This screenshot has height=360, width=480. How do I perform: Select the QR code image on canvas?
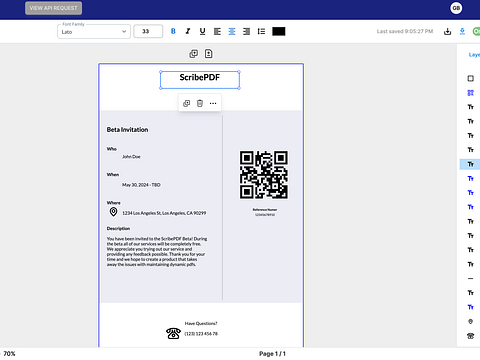(264, 175)
